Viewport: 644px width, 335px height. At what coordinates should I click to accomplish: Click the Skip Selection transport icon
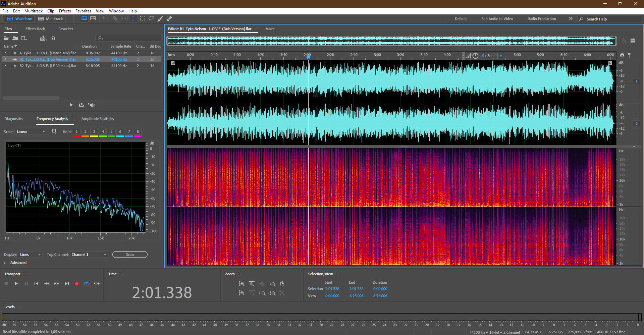97,284
